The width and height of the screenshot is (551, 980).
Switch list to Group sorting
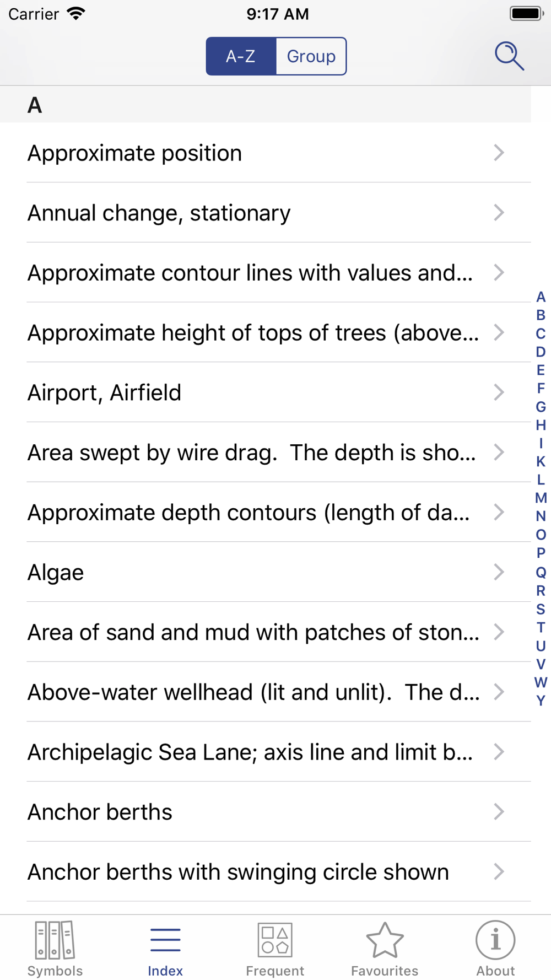[x=311, y=56]
